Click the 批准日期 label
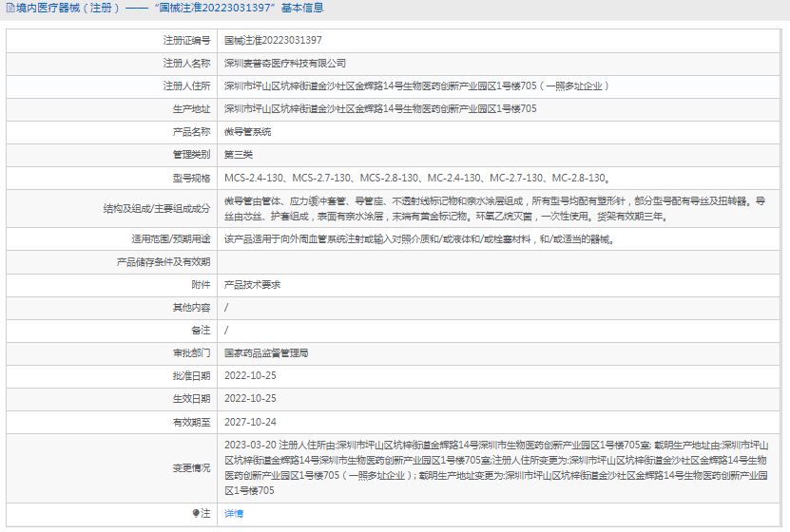 coord(191,376)
